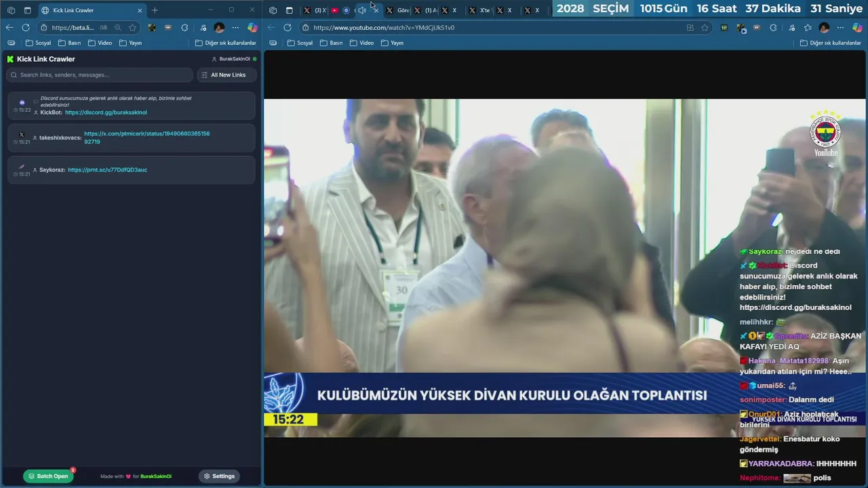Open Sosyal bookmarks folder in right browser

tap(300, 43)
